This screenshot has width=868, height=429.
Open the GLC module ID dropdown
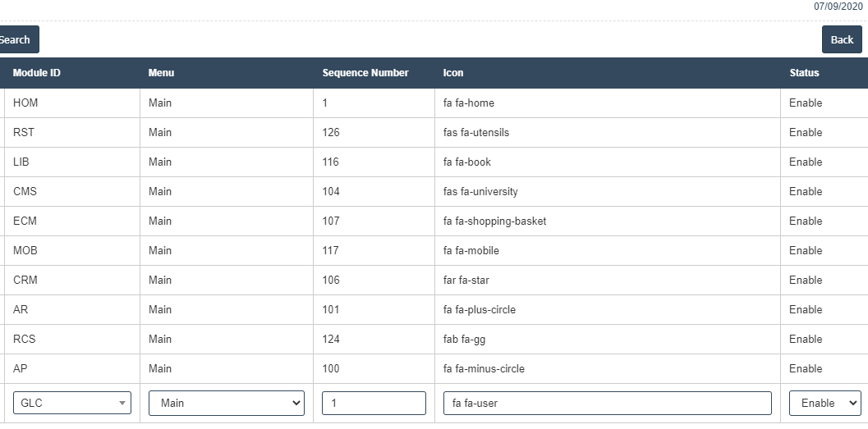point(72,403)
